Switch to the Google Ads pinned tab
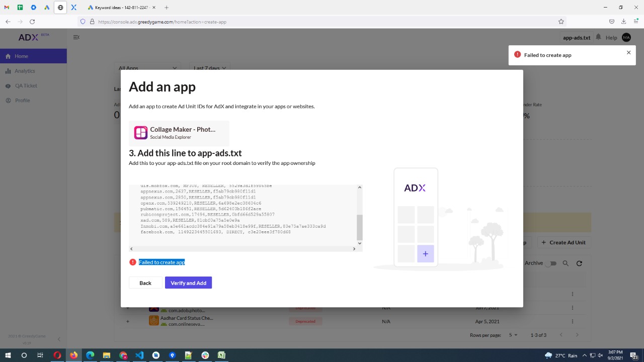The image size is (644, 362). click(x=47, y=8)
